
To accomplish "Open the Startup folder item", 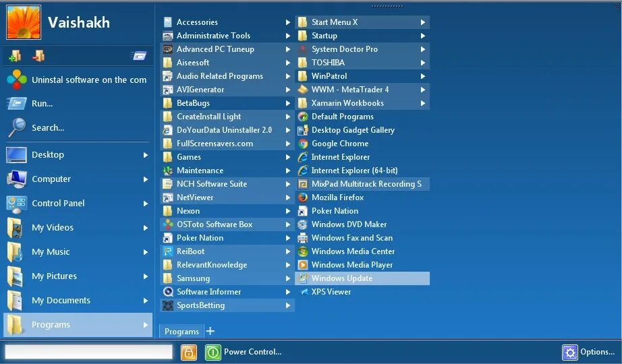I will click(362, 36).
